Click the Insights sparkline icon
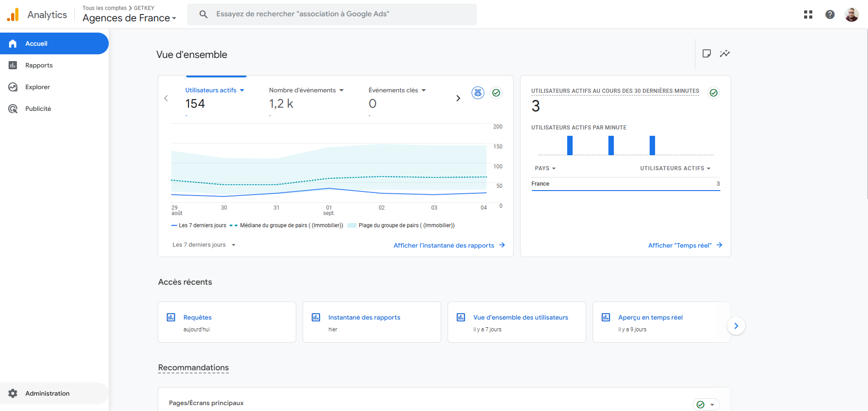The image size is (868, 411). (725, 53)
